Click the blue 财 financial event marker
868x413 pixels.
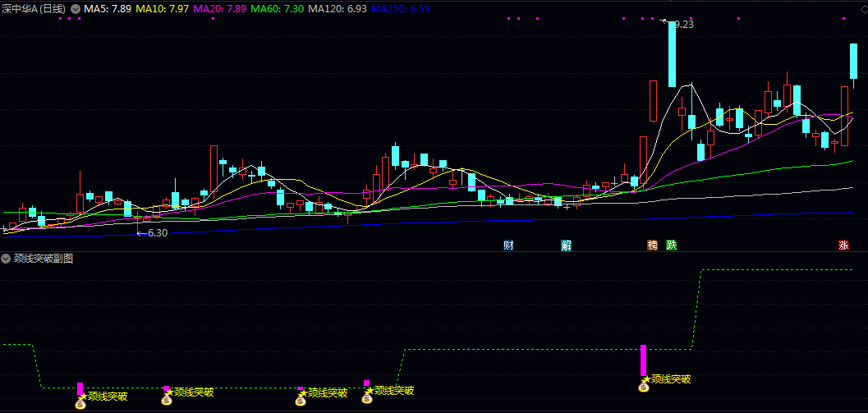(x=509, y=245)
